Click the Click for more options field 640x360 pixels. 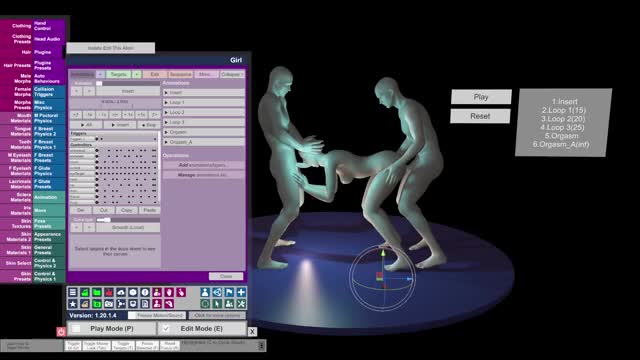click(218, 315)
